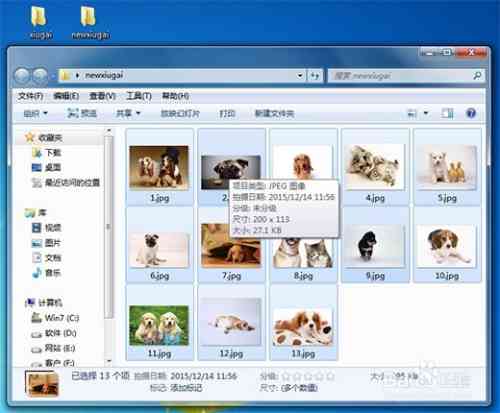Image resolution: width=500 pixels, height=413 pixels.
Task: Click the Preview (预览) toolbar button
Action: click(82, 114)
